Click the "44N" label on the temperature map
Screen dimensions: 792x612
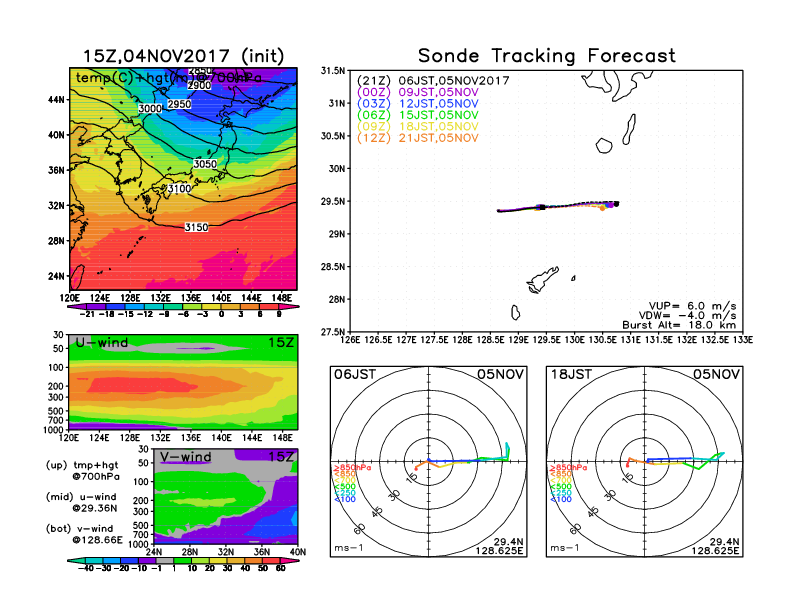57,99
